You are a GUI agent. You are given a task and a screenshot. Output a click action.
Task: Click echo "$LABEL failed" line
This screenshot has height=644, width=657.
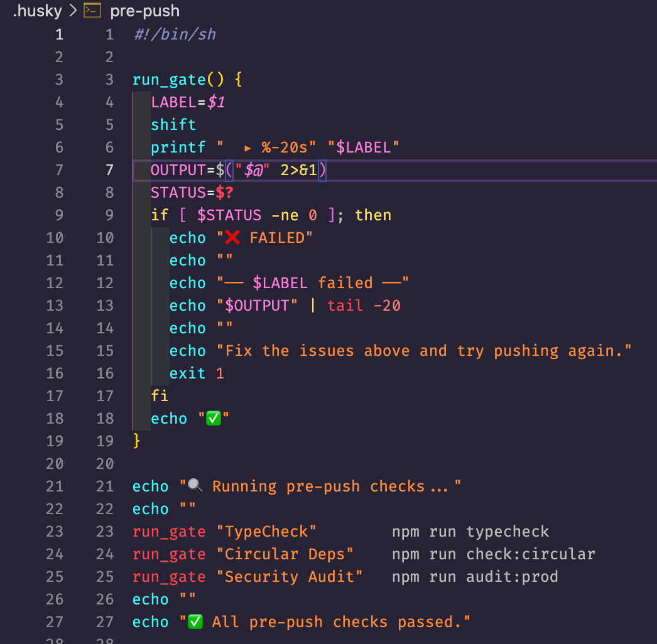(289, 283)
